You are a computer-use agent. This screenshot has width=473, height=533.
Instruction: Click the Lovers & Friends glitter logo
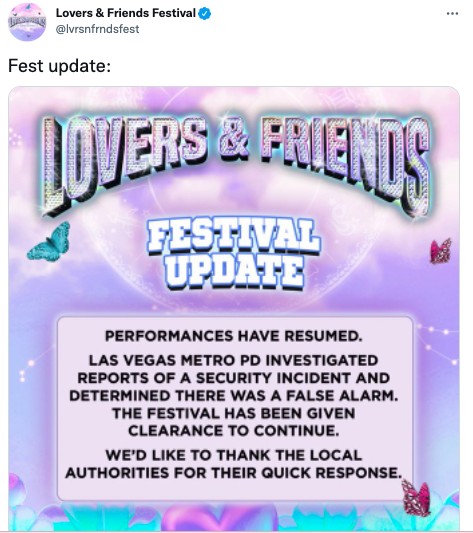click(x=235, y=165)
